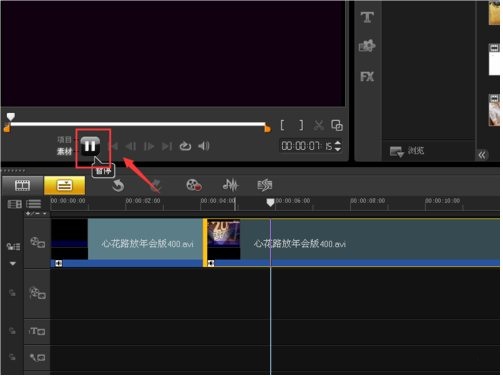Step back one frame in the preview
503x377 pixels.
coord(131,146)
